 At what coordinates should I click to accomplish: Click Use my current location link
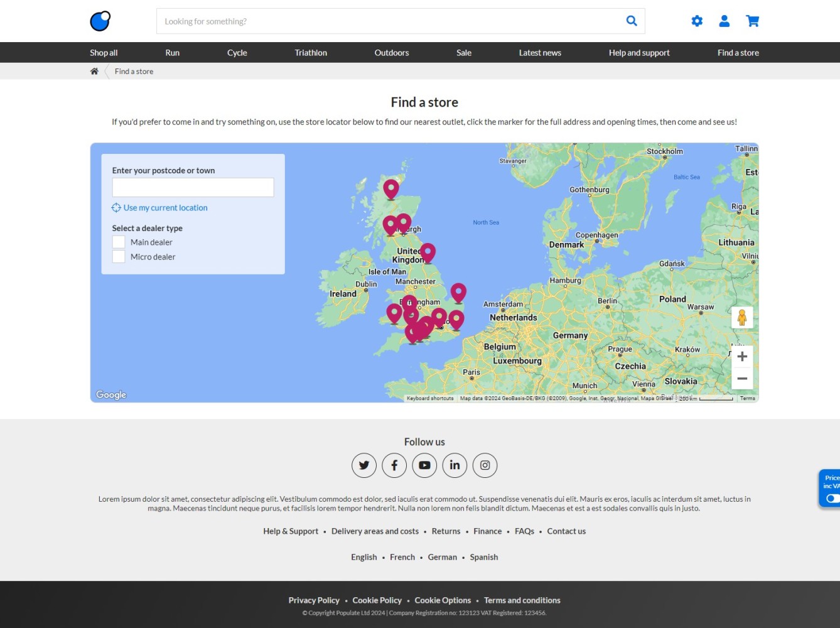(165, 208)
